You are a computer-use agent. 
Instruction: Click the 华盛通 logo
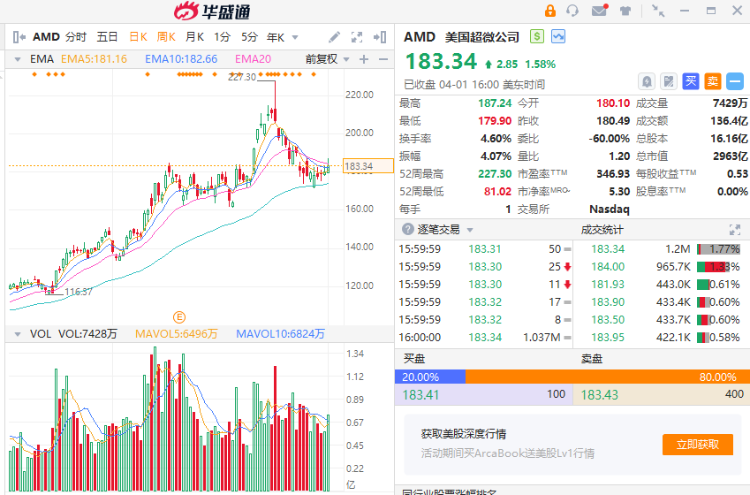(212, 11)
